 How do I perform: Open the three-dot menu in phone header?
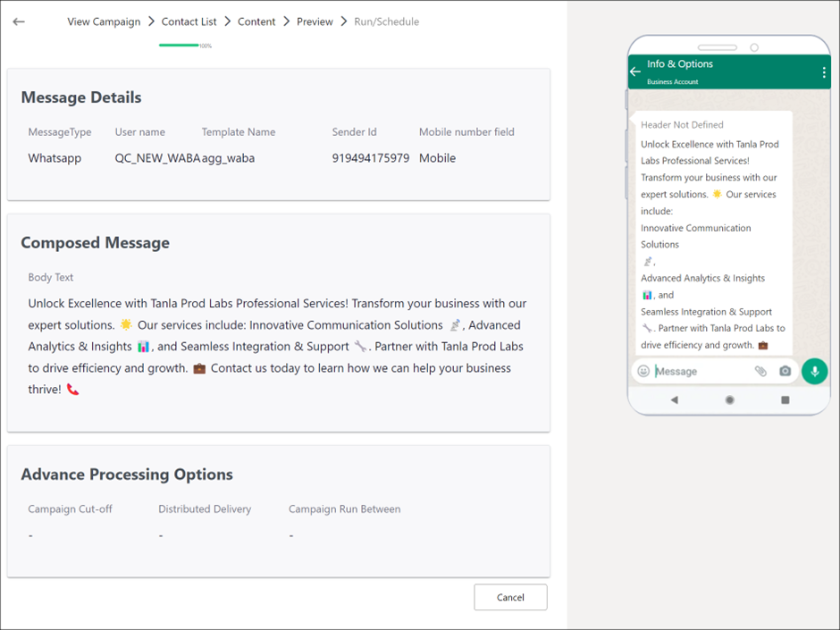[x=824, y=72]
